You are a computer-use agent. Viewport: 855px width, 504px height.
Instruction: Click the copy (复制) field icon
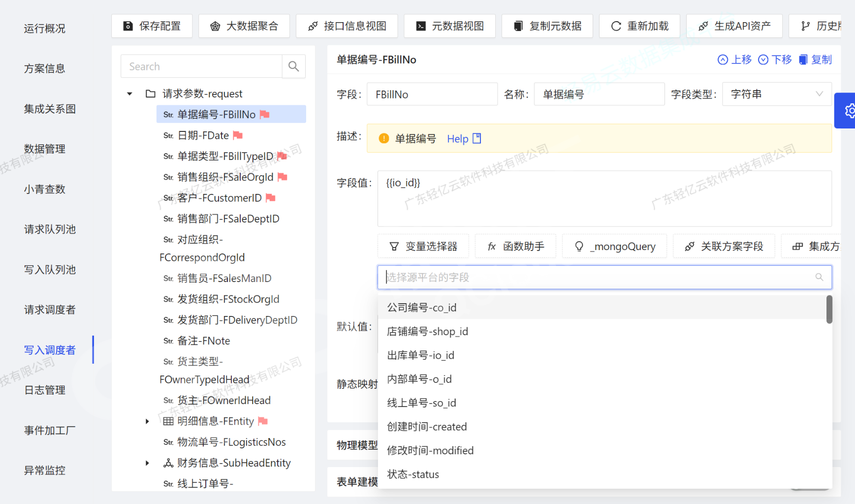(x=803, y=60)
